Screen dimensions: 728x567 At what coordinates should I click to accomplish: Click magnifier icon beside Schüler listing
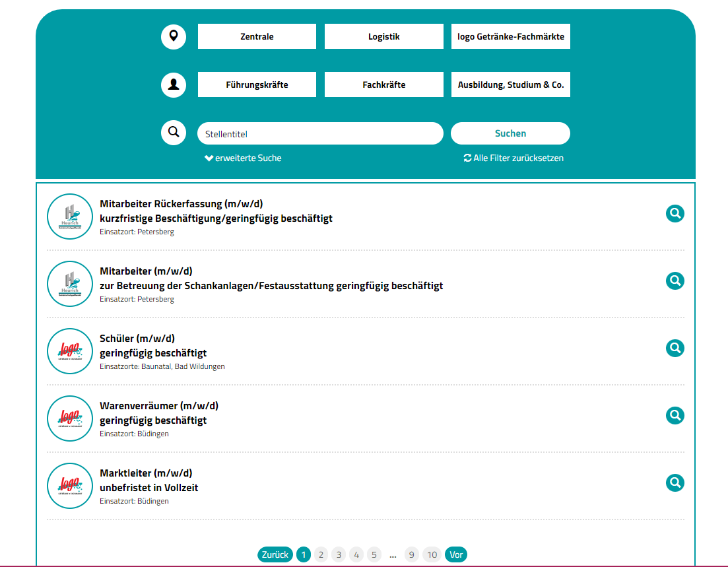(675, 348)
